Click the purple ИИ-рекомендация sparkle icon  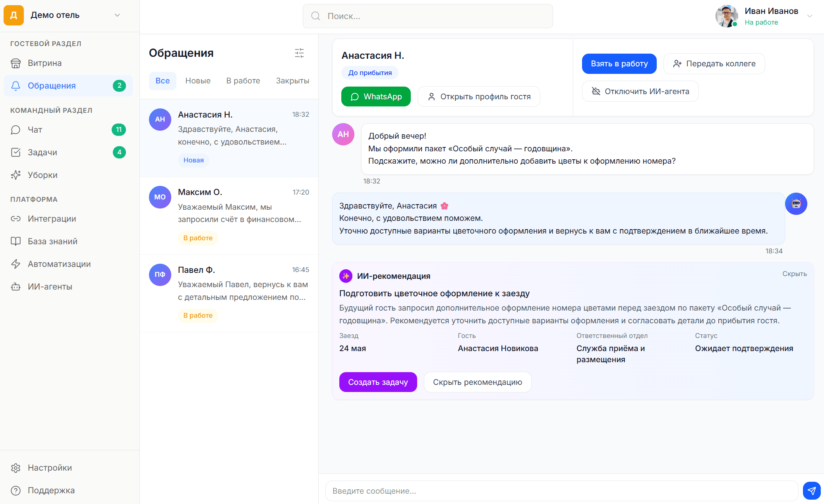click(346, 276)
